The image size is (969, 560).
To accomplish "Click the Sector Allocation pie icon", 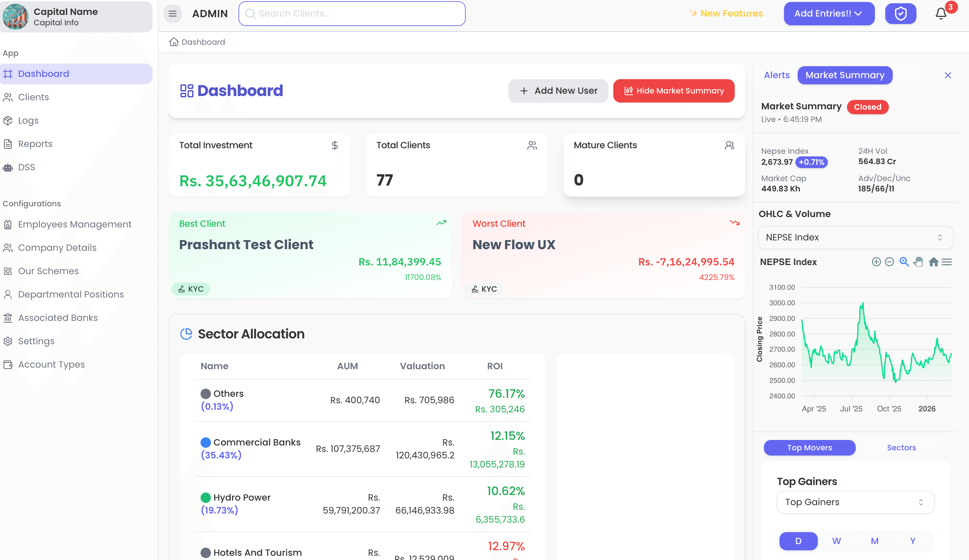I will tap(186, 334).
